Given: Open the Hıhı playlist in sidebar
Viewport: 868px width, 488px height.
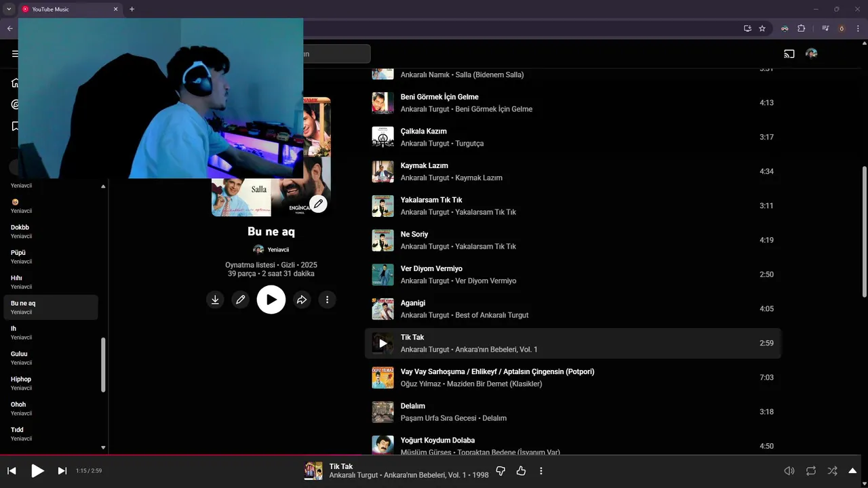Looking at the screenshot, I should coord(51,282).
